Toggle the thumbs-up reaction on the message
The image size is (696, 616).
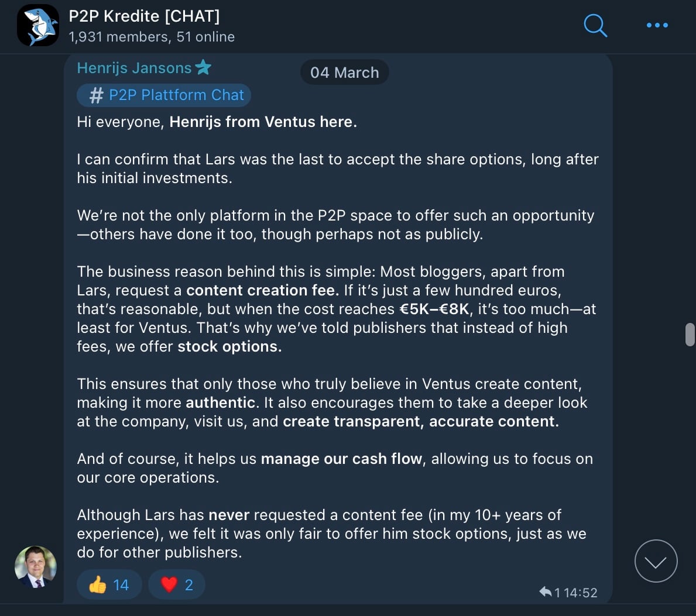coord(109,584)
